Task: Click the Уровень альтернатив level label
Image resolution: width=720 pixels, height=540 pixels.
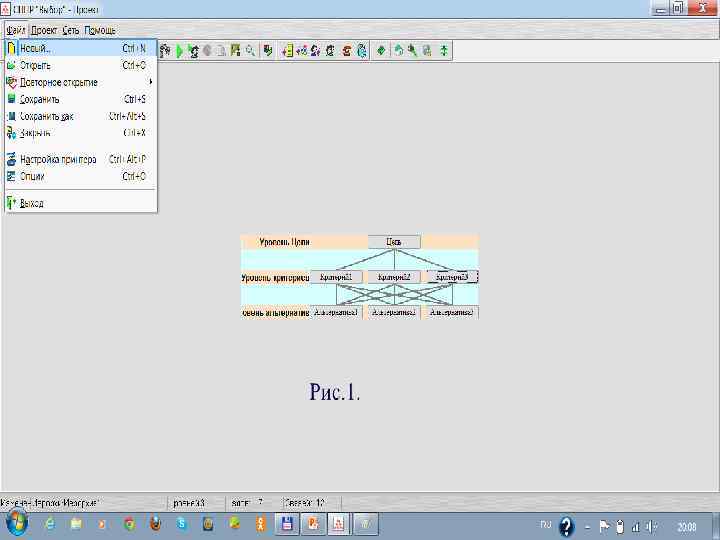Action: click(x=276, y=313)
